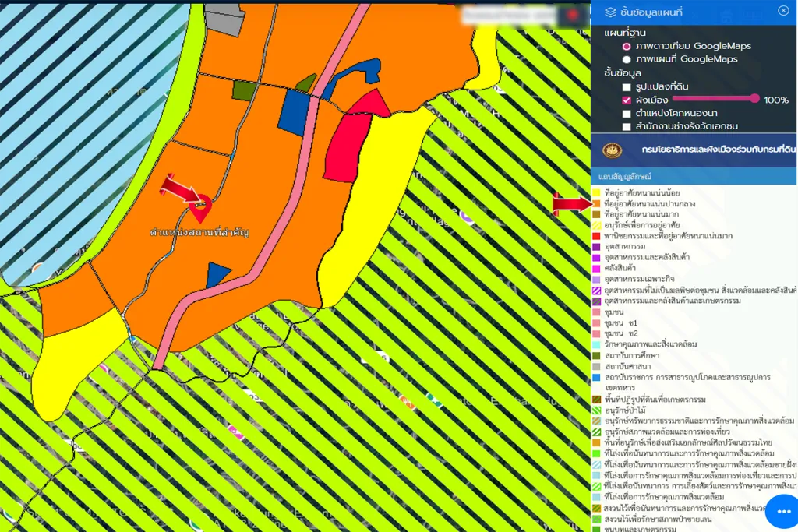The width and height of the screenshot is (798, 532).
Task: Click hatched swatch for อนุรักษ์เพื่อการอยู่อาศัย
Action: coord(596,225)
